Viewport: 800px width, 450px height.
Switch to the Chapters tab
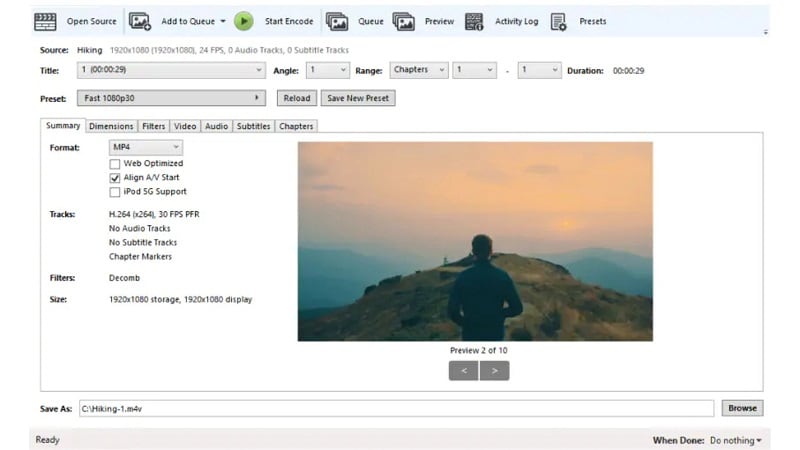(296, 126)
